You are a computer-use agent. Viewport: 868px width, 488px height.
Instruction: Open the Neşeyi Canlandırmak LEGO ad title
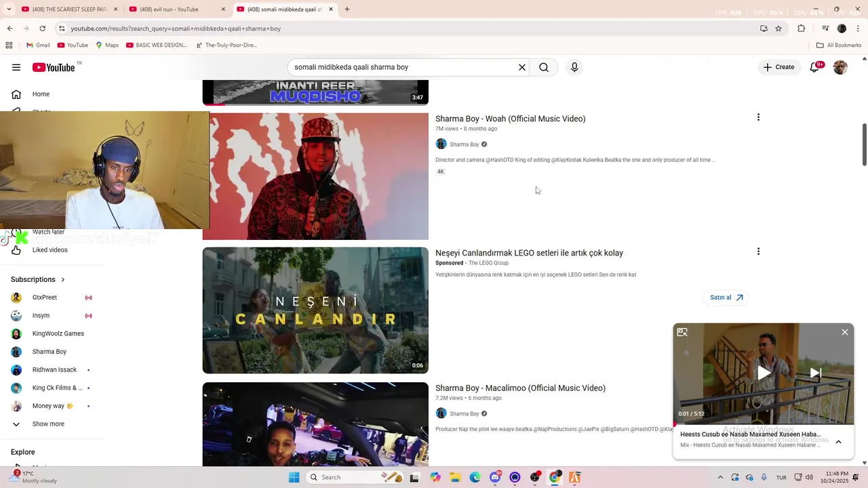pos(529,253)
